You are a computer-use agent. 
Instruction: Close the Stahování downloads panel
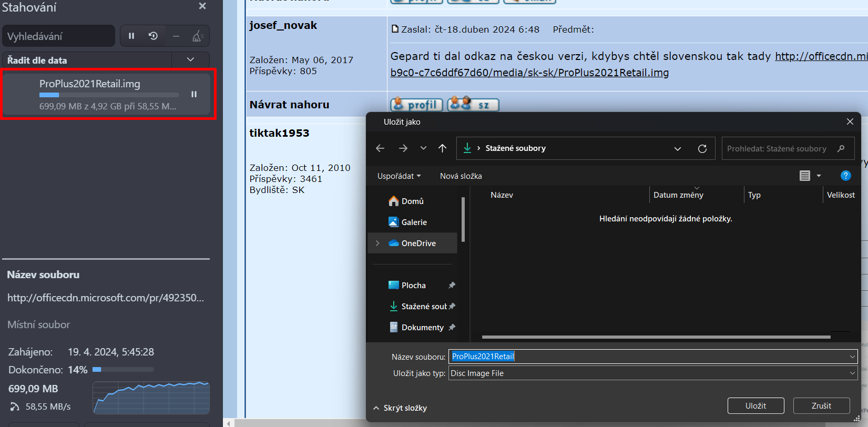pos(202,6)
